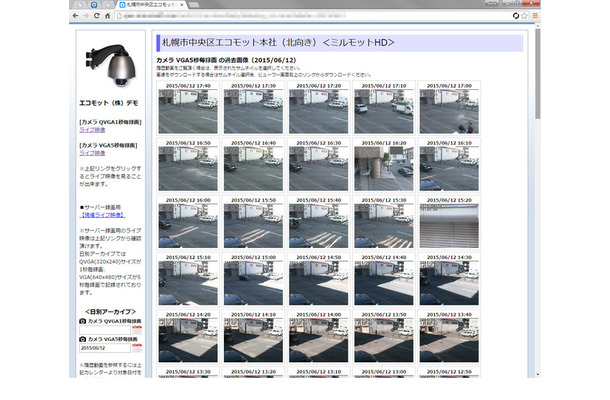Open calendar picker for the QVGA archive field
Viewport: 610px width, 400px height.
click(x=137, y=330)
